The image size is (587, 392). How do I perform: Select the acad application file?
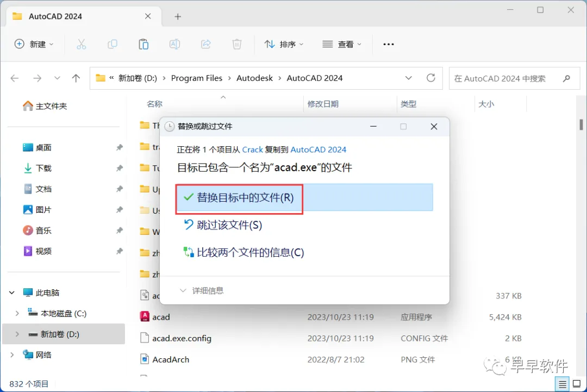161,317
